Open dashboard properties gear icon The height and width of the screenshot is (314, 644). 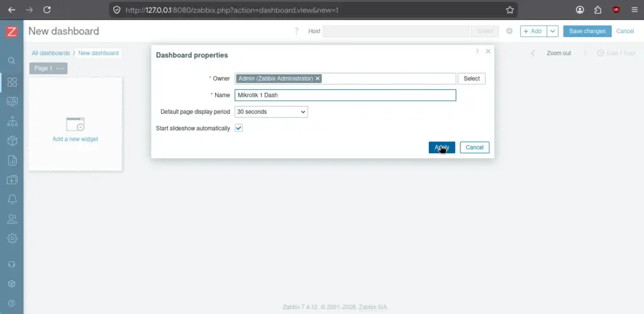pyautogui.click(x=509, y=31)
